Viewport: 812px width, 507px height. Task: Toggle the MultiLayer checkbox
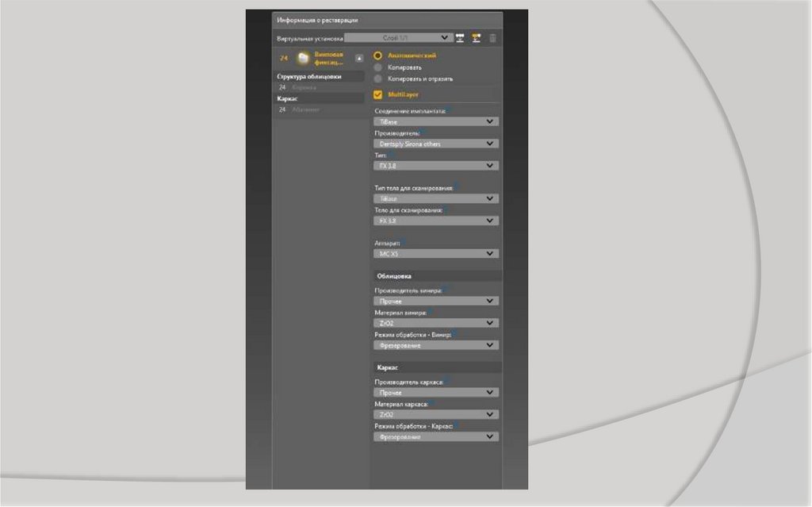(x=378, y=94)
